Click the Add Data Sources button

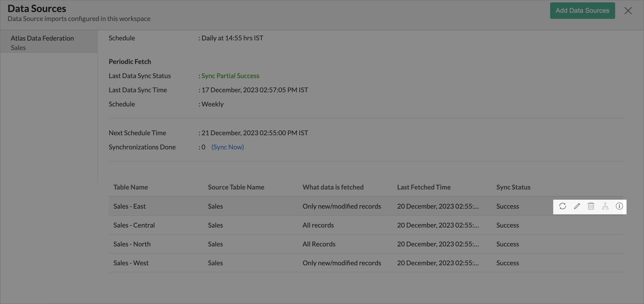point(582,11)
